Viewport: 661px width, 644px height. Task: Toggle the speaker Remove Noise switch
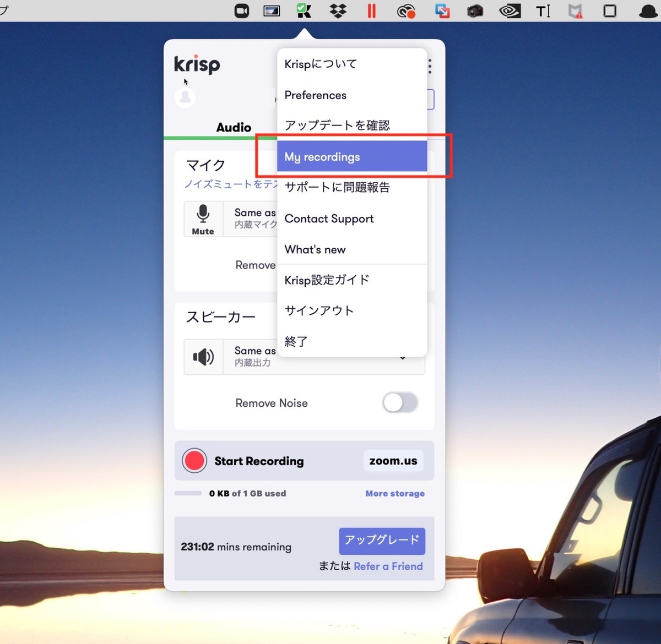400,402
